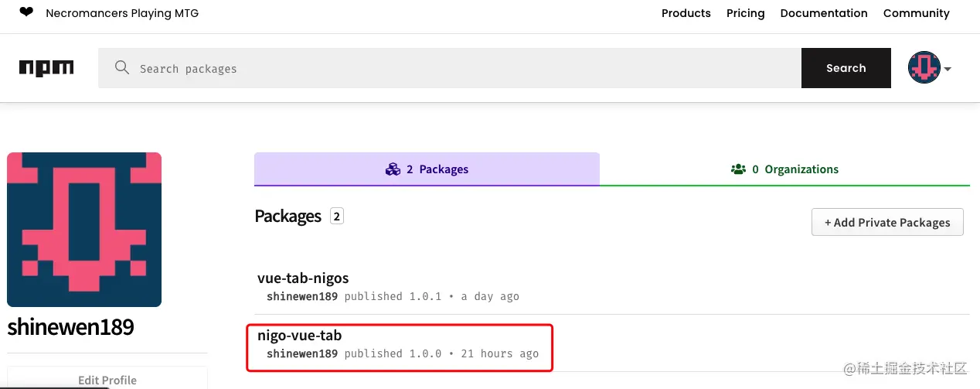This screenshot has height=389, width=980.
Task: Click the Add Private Packages button
Action: click(x=887, y=222)
